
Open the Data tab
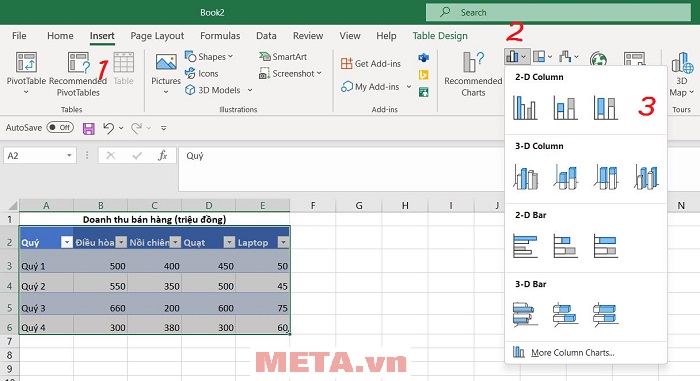(x=266, y=36)
